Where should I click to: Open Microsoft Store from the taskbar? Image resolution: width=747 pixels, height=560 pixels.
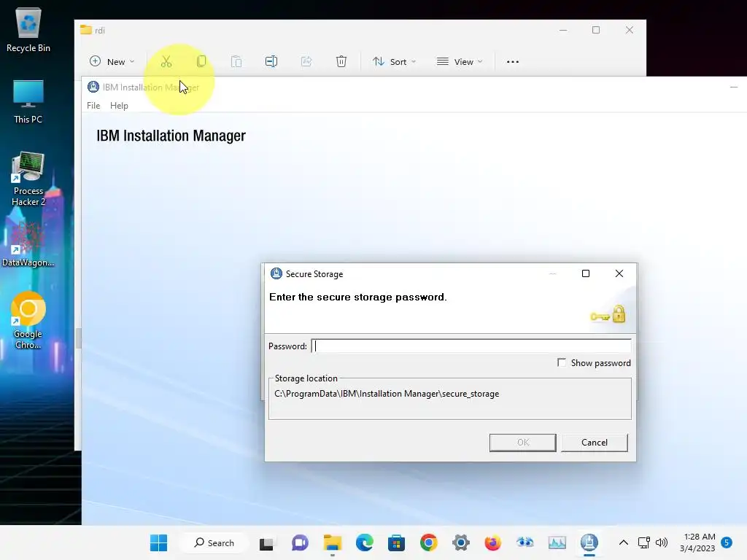[x=396, y=542]
